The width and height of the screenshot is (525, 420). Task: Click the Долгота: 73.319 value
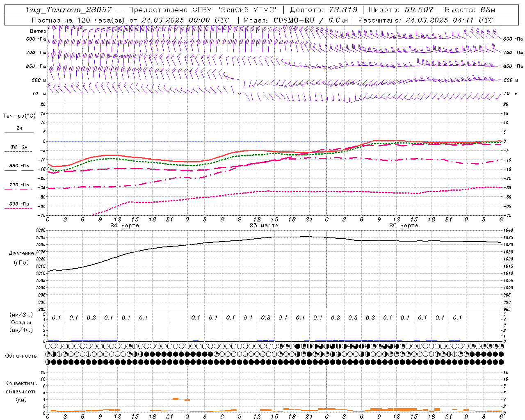[x=324, y=10]
